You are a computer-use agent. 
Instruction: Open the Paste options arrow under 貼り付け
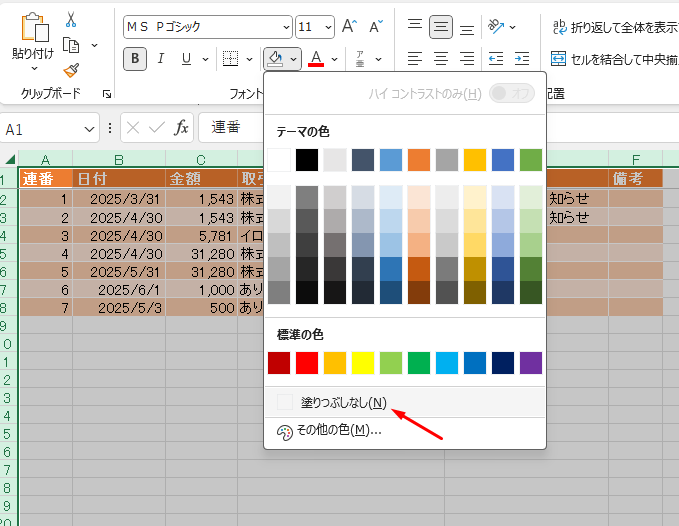pyautogui.click(x=34, y=68)
